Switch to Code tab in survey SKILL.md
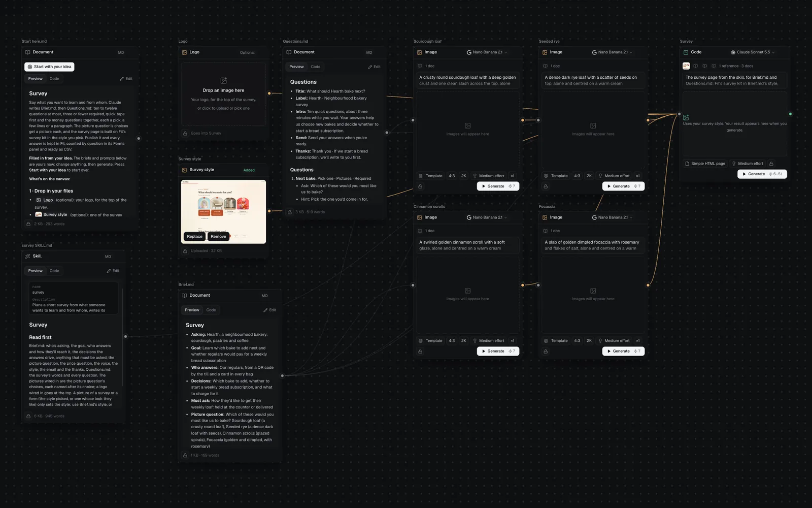This screenshot has width=812, height=508. coord(54,271)
